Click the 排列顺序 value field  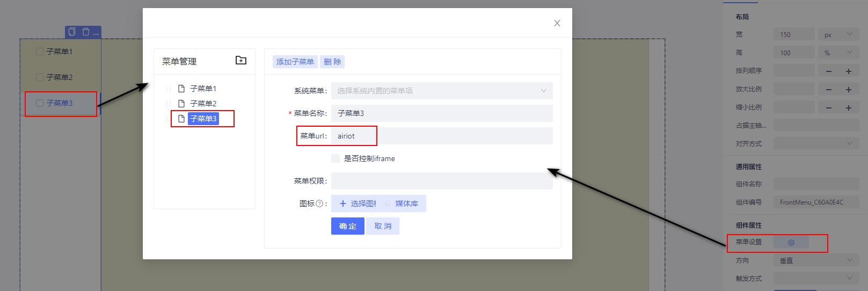(794, 71)
